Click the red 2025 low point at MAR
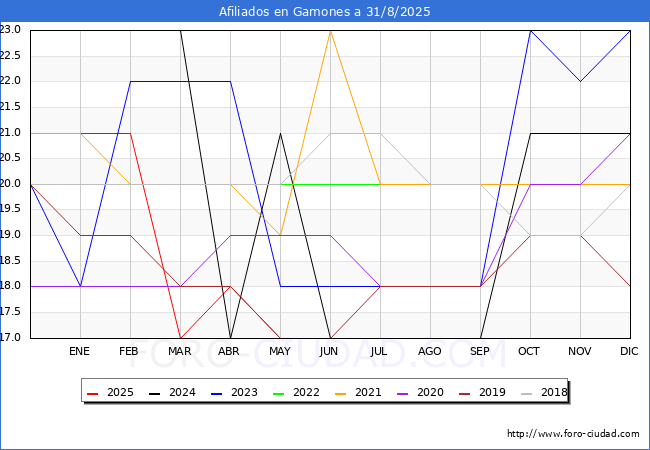The width and height of the screenshot is (650, 450). coord(180,337)
